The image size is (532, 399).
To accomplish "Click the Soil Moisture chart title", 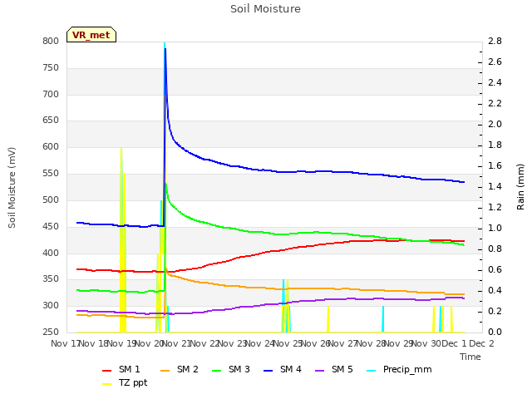I will [265, 9].
